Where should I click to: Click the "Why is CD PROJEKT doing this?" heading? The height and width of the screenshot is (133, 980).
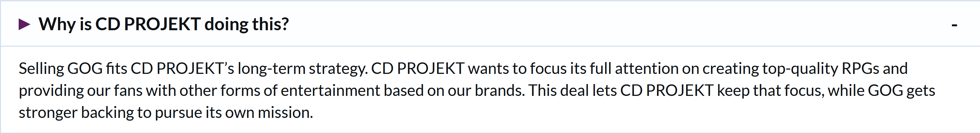click(163, 24)
